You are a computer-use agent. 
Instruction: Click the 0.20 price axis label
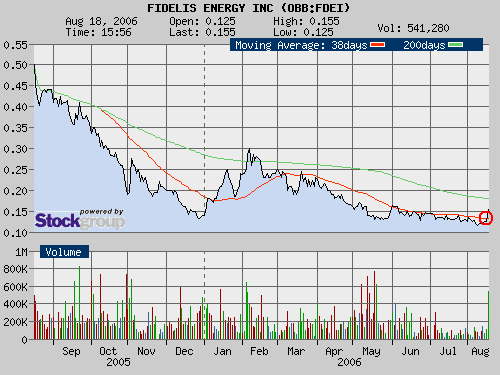(15, 191)
